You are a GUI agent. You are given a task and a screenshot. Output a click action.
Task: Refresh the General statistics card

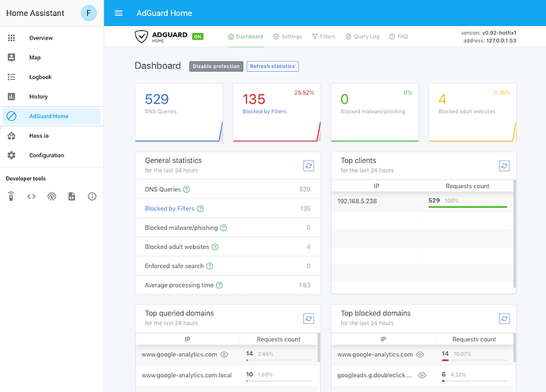click(x=309, y=166)
